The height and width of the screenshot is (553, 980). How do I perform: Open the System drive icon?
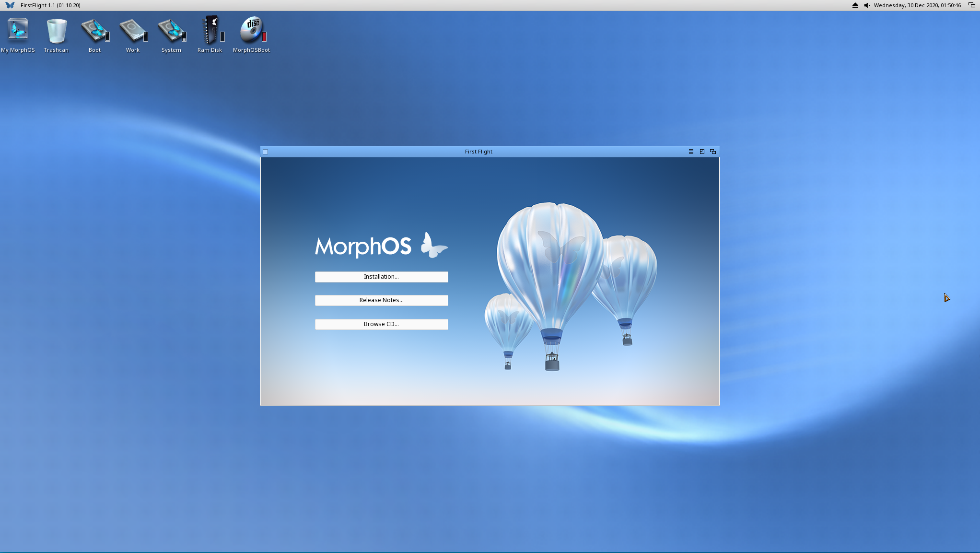(x=171, y=30)
